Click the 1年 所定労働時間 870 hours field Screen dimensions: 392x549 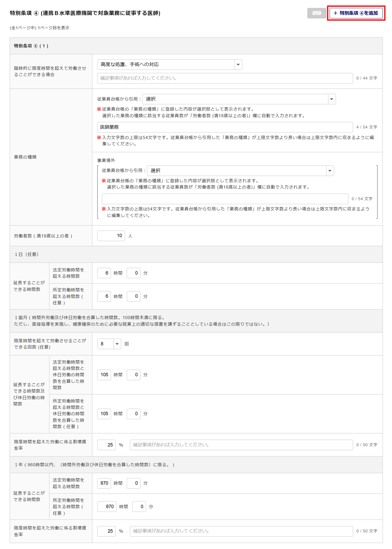(107, 506)
